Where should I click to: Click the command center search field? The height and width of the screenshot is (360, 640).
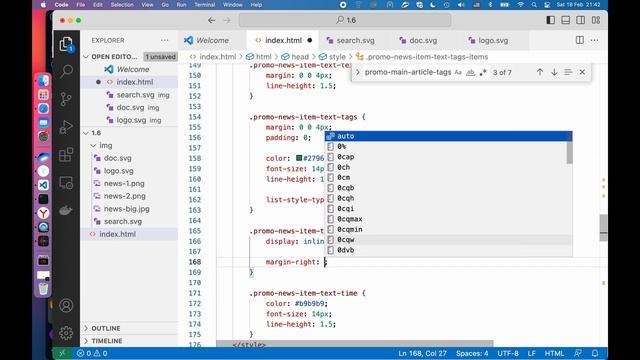(345, 20)
